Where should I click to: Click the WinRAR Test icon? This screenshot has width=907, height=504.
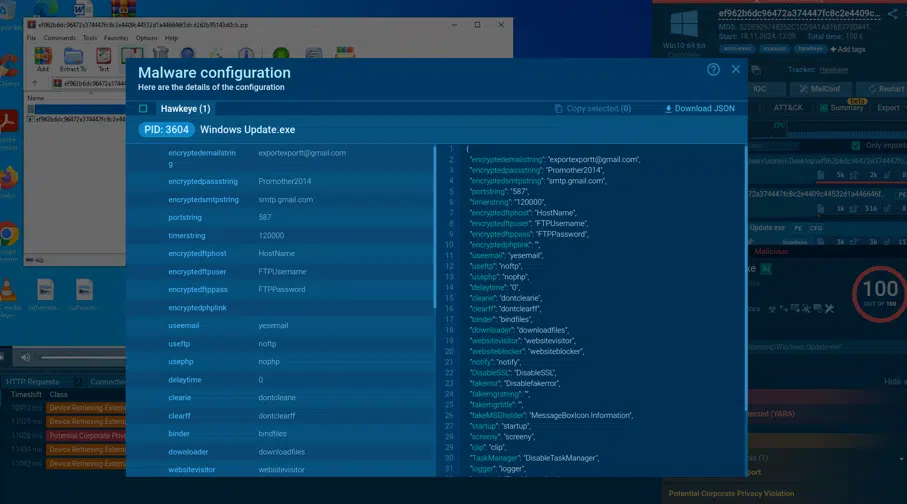coord(104,60)
